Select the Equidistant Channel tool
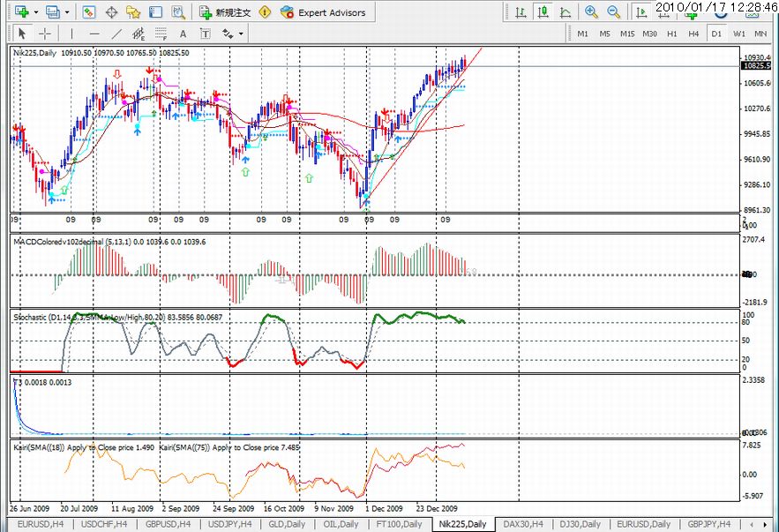779x532 pixels. point(139,34)
